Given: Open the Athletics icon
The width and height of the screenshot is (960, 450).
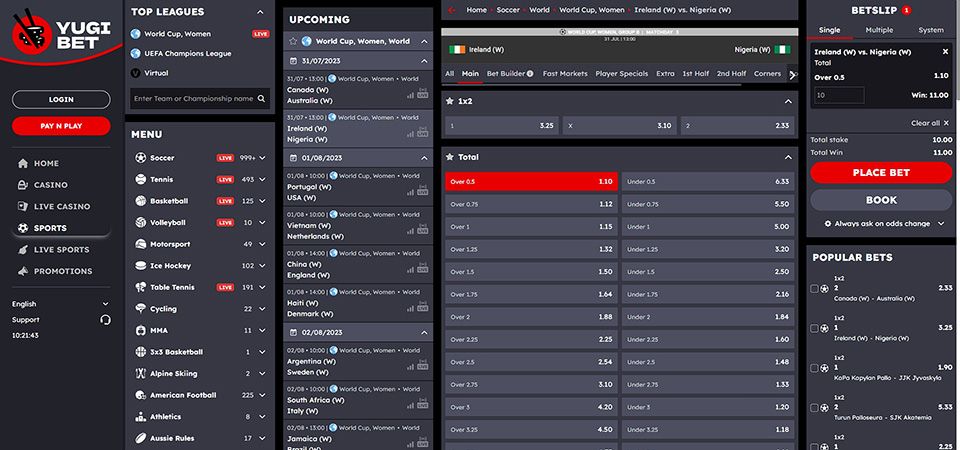Looking at the screenshot, I should [140, 416].
